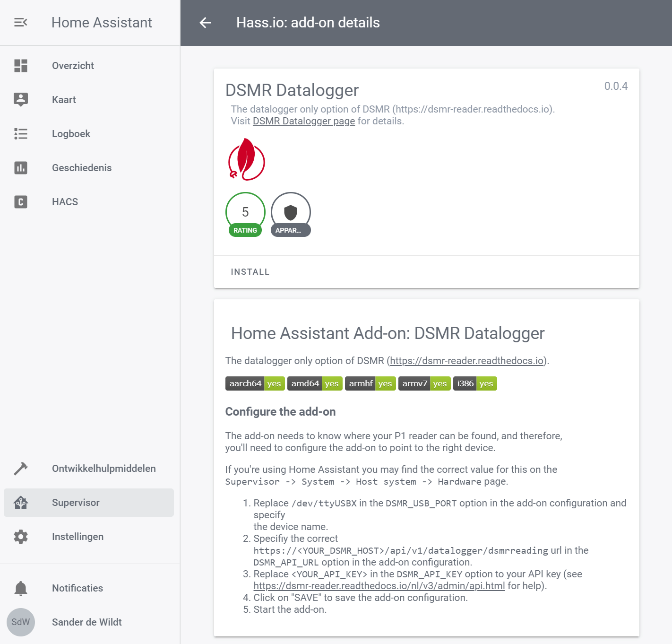Click the DSMR_API_URL option text
This screenshot has height=644, width=672.
click(286, 563)
